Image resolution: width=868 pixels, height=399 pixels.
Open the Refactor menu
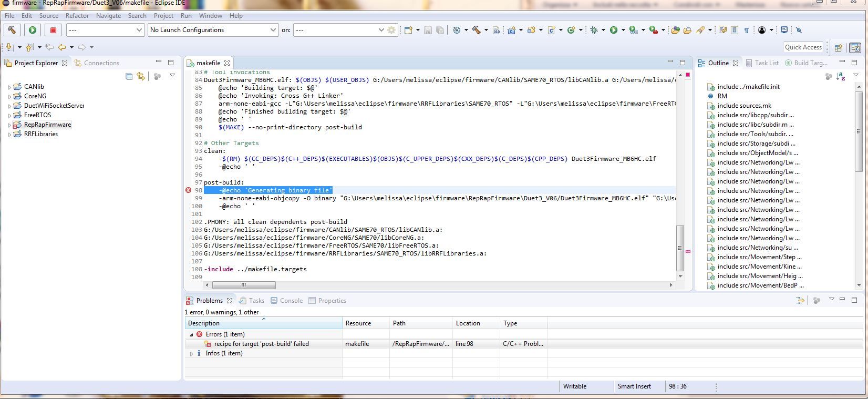(x=77, y=16)
